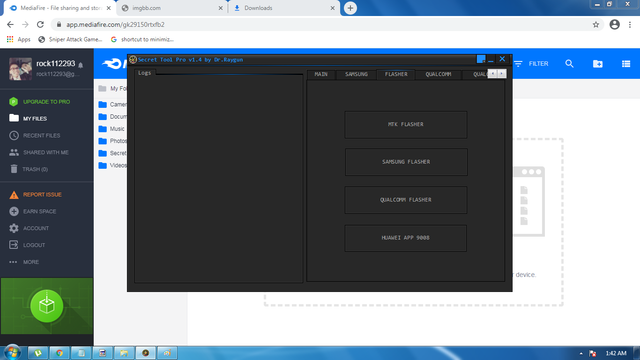Expand MORE options in sidebar
Viewport: 640px width, 360px height.
tap(24, 262)
